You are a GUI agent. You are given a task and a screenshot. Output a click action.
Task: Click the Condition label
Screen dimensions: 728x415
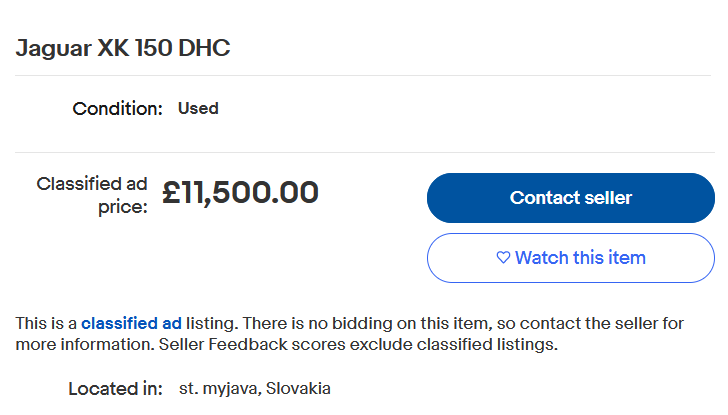[x=117, y=109]
